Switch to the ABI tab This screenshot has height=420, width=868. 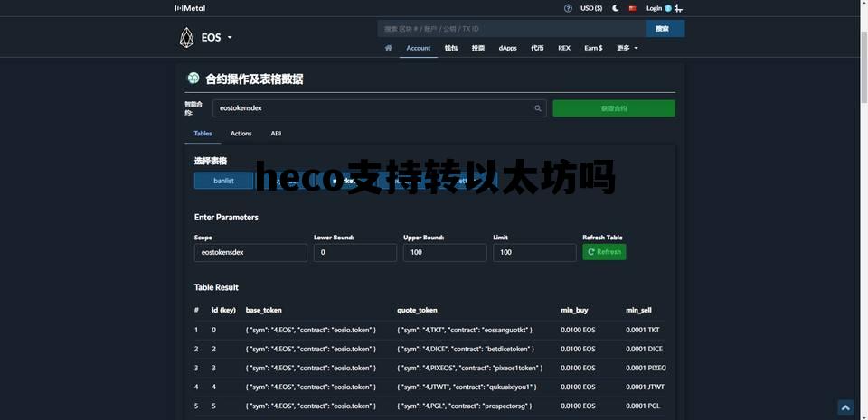tap(276, 134)
